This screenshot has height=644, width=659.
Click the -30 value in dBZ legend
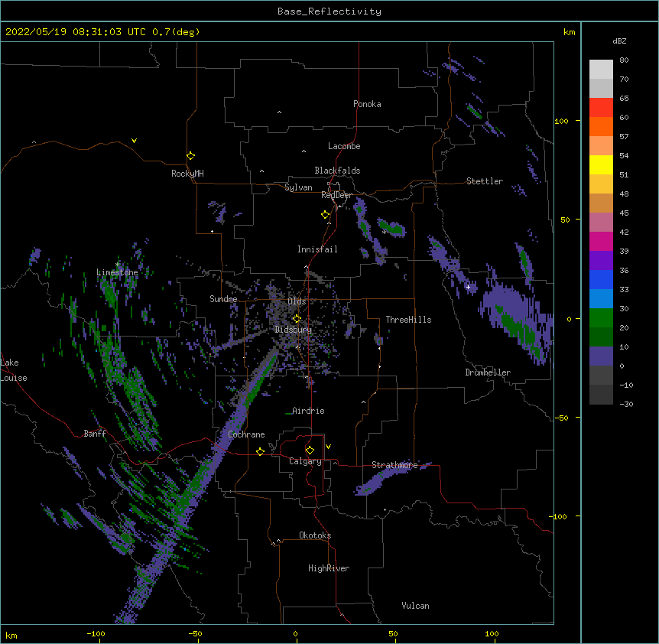[x=626, y=404]
